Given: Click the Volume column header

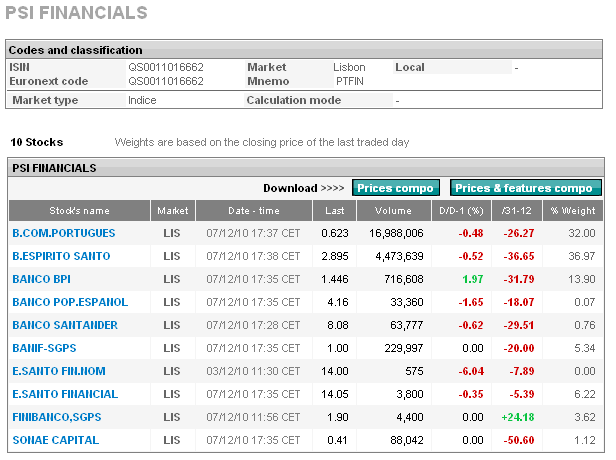Looking at the screenshot, I should pyautogui.click(x=393, y=211).
